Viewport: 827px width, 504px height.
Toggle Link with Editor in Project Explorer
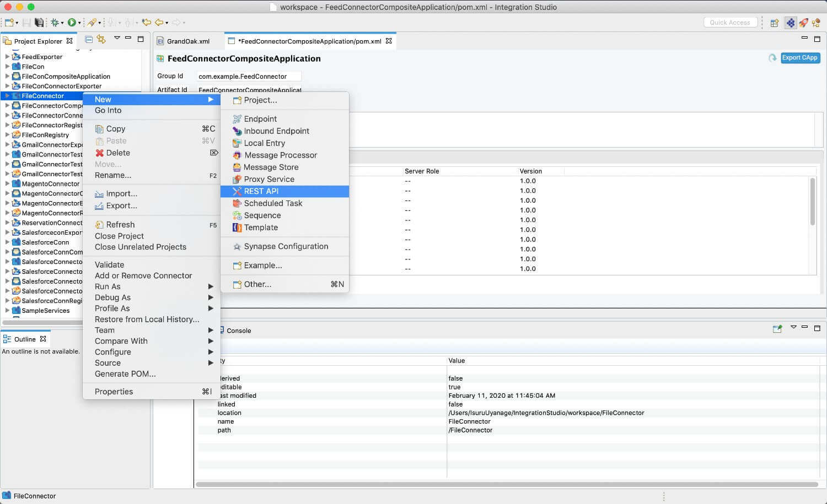pos(101,39)
